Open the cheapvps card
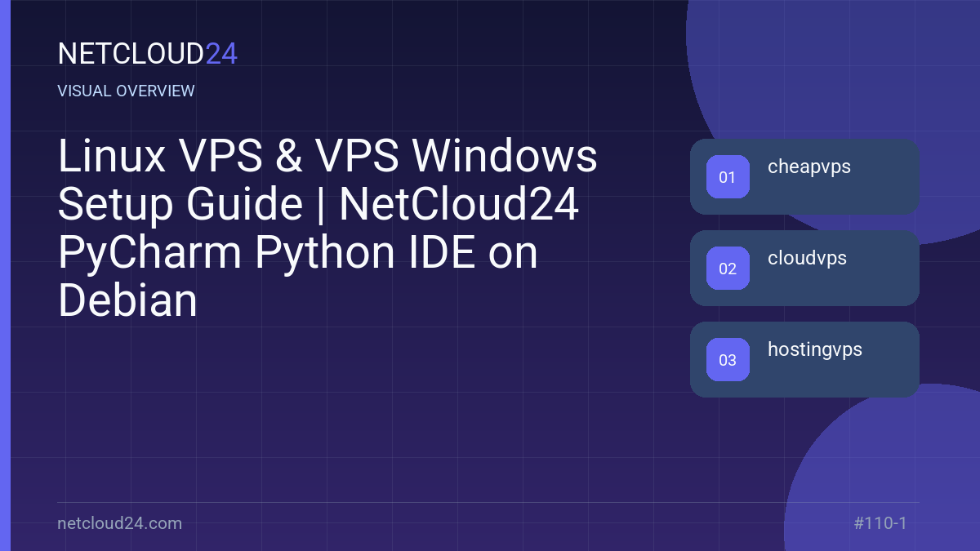The height and width of the screenshot is (551, 980). point(804,177)
